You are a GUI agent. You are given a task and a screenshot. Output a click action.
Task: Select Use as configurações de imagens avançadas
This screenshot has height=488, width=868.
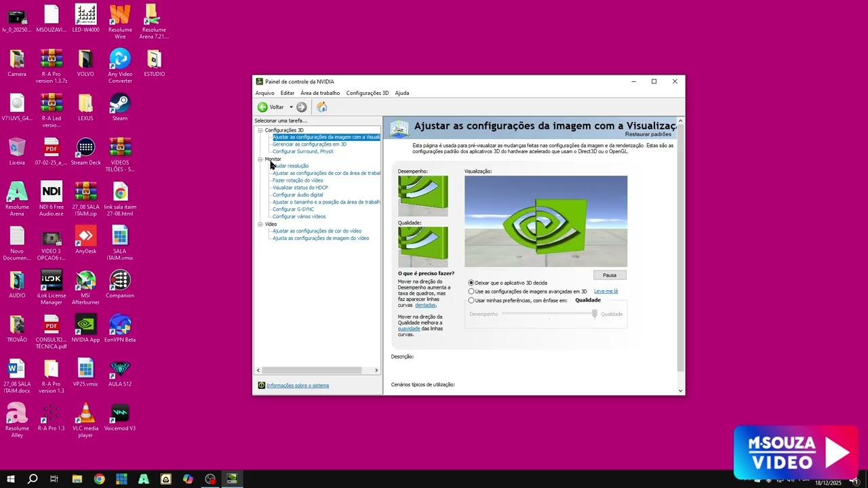coord(471,291)
